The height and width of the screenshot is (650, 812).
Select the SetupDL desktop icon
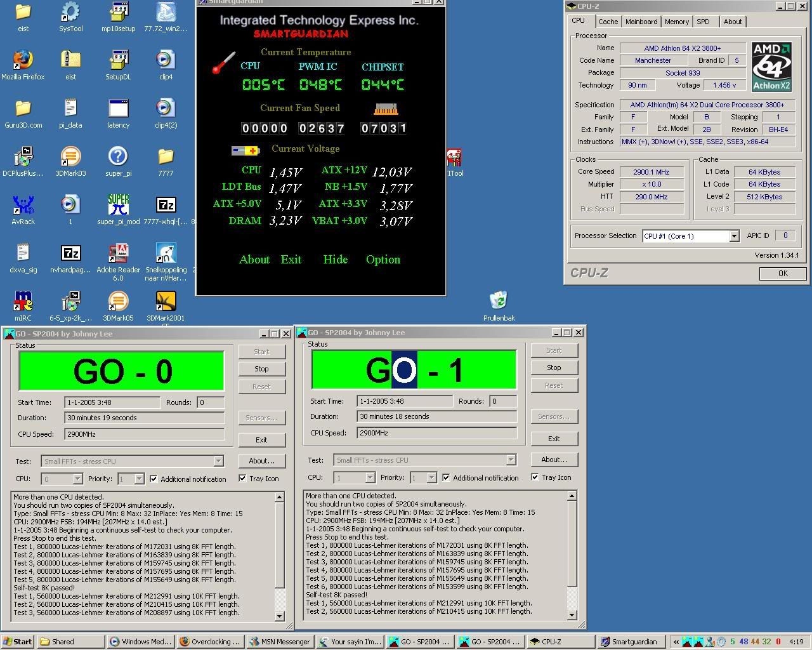point(118,65)
